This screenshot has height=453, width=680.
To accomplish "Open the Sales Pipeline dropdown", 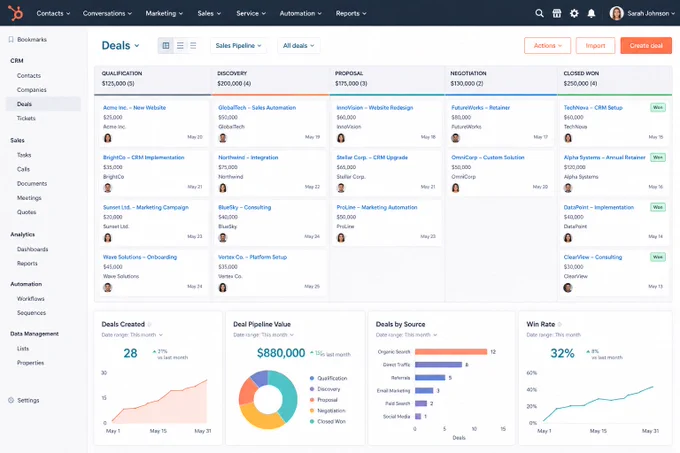I will (239, 46).
